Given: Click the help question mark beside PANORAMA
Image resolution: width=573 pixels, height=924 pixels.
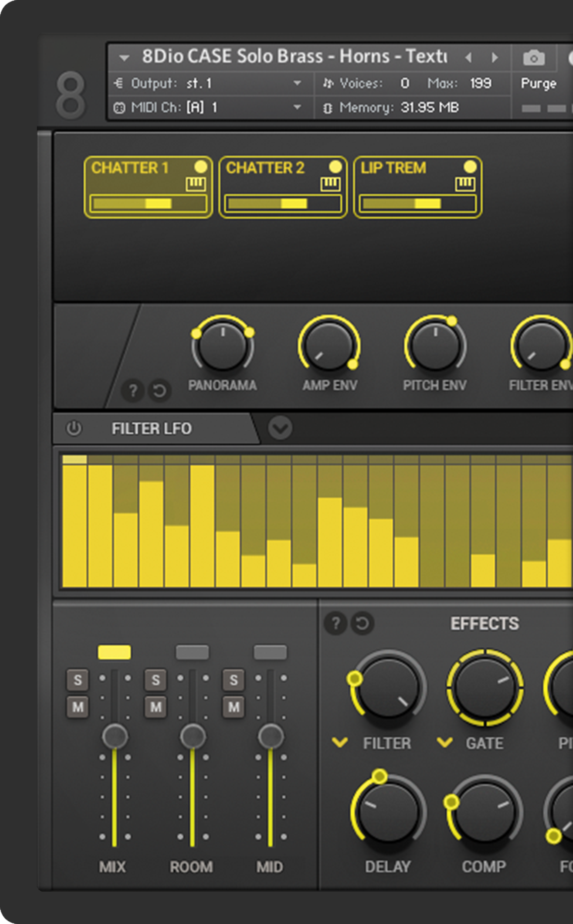Looking at the screenshot, I should (133, 391).
